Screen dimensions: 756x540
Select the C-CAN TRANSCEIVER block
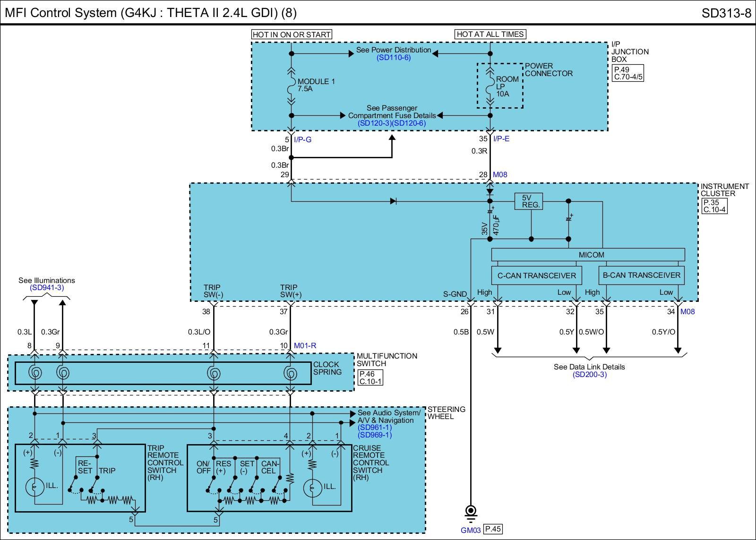click(536, 275)
